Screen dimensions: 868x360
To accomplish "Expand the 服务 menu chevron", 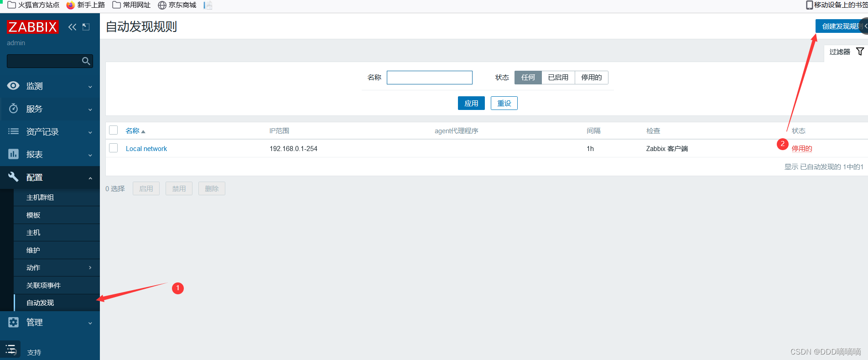I will click(90, 110).
